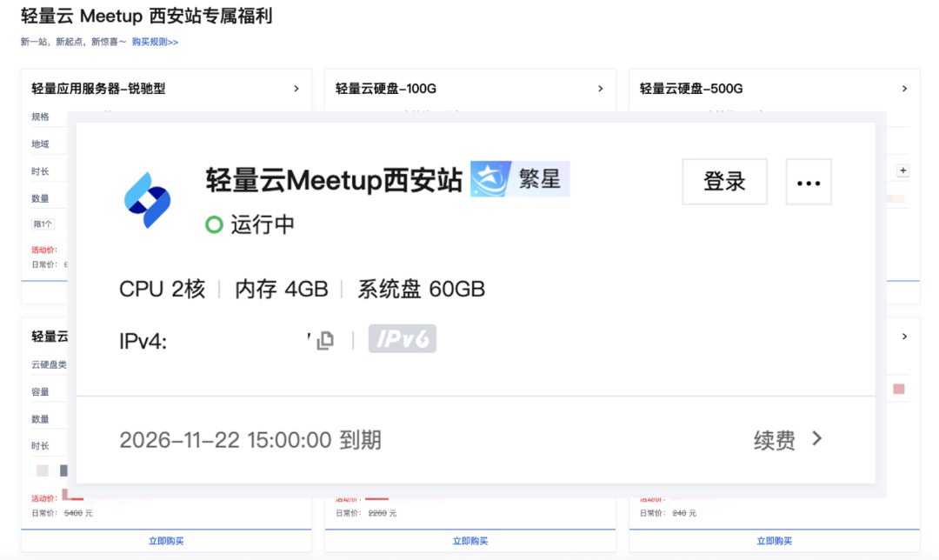This screenshot has height=560, width=939.
Task: Click the 繁星 badge next to server name
Action: [520, 178]
